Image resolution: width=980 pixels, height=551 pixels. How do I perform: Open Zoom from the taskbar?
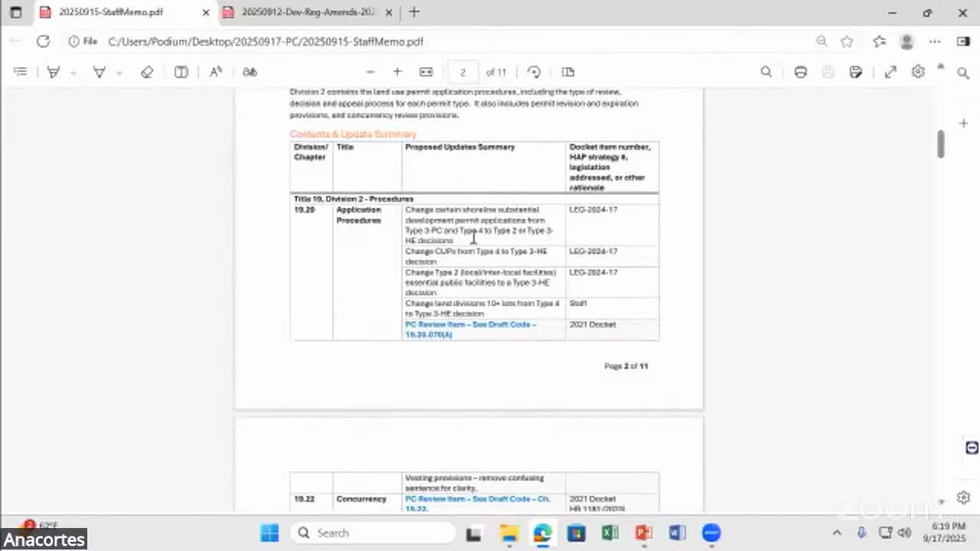point(711,533)
